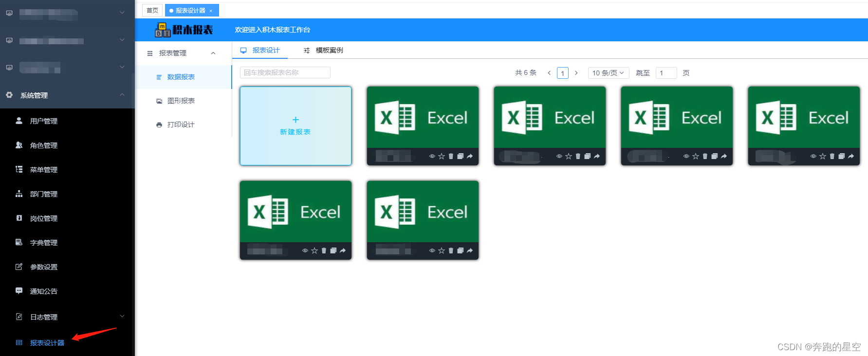Viewport: 868px width, 356px height.
Task: Share the second Excel report in top row
Action: [x=597, y=156]
